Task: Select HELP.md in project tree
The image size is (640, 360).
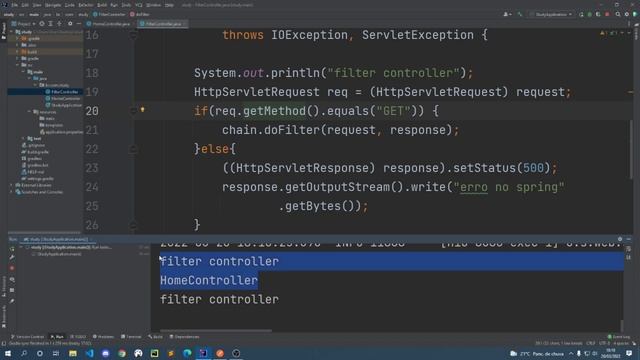Action: tap(33, 172)
